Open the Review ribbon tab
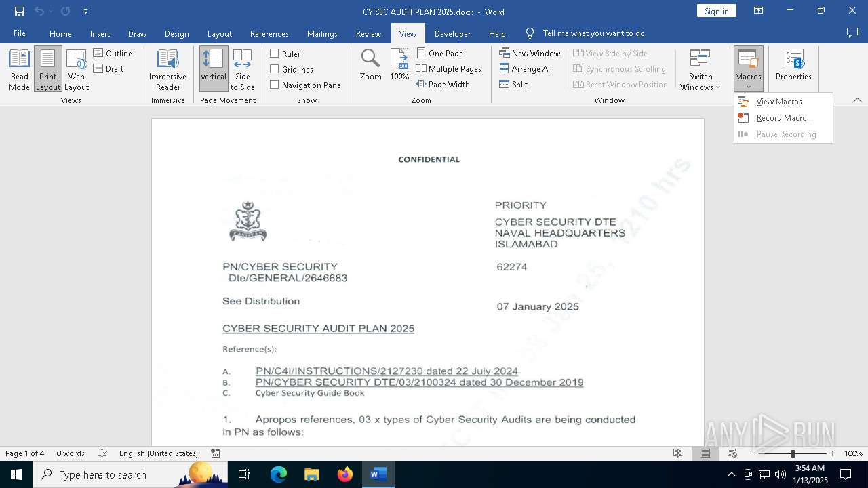This screenshot has width=868, height=488. coord(368,33)
